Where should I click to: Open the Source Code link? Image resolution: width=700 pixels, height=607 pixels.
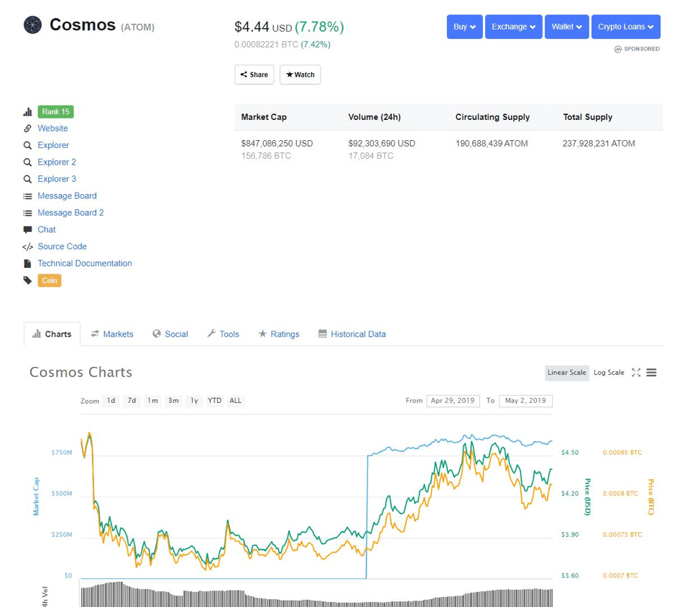[x=62, y=246]
